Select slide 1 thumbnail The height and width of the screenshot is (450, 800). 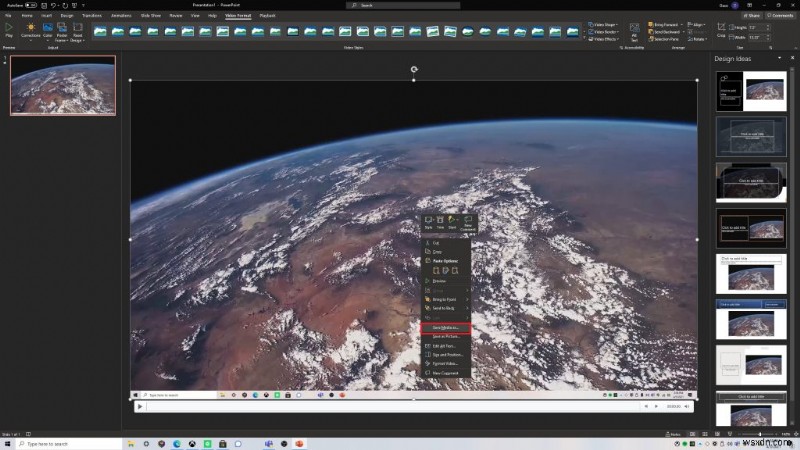click(x=63, y=85)
